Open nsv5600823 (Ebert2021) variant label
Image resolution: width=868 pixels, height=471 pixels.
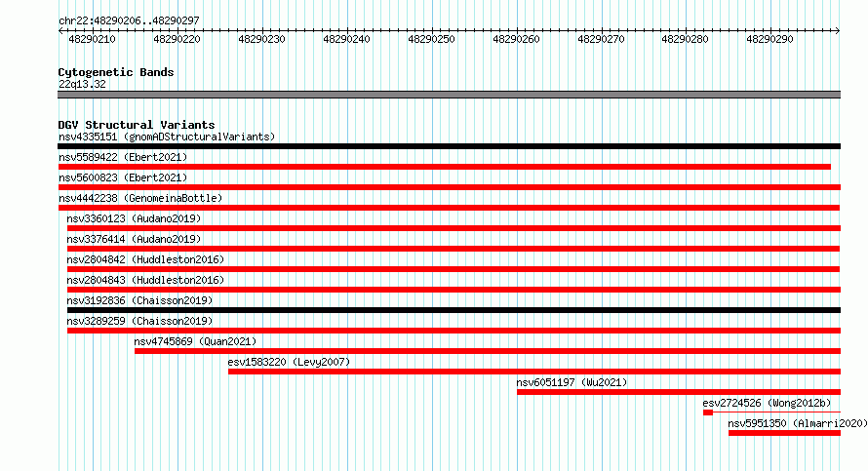pos(123,177)
